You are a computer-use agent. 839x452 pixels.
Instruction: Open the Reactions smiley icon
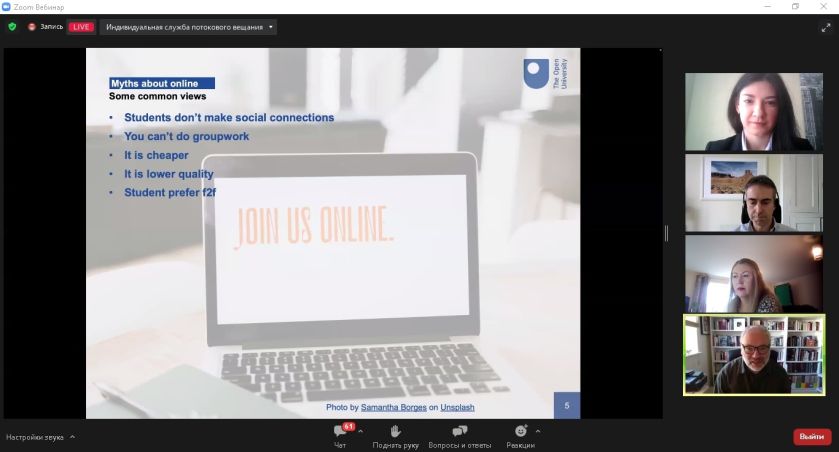point(521,431)
